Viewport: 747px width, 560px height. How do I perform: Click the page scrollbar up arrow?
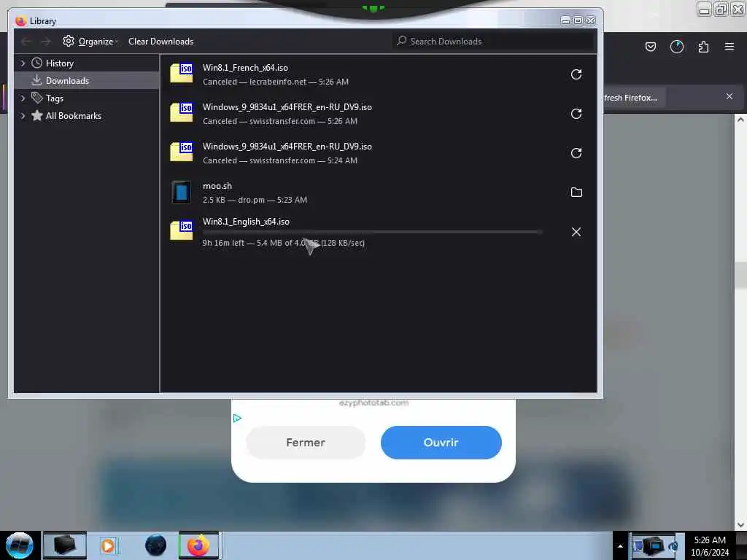click(x=740, y=120)
